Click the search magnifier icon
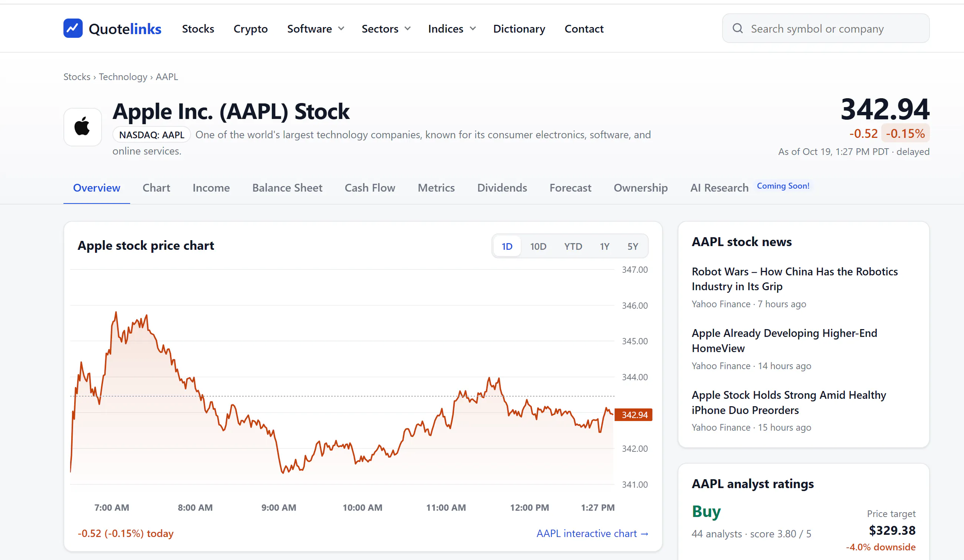 737,28
